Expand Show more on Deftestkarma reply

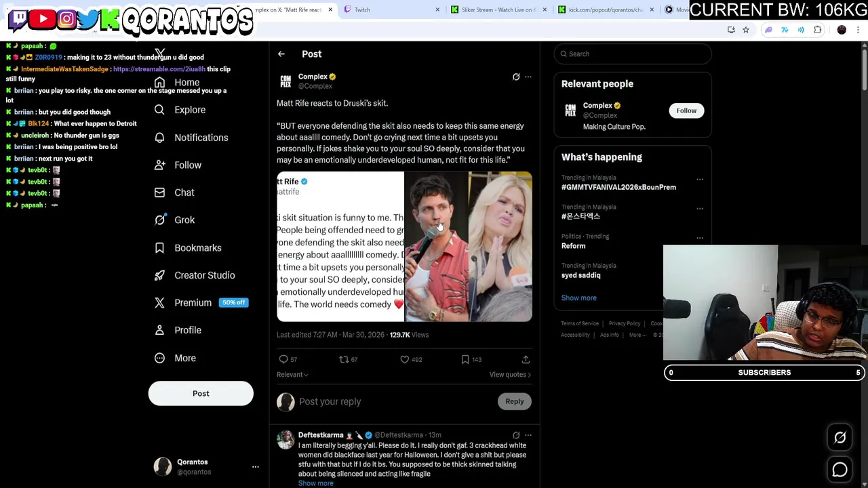tap(316, 483)
